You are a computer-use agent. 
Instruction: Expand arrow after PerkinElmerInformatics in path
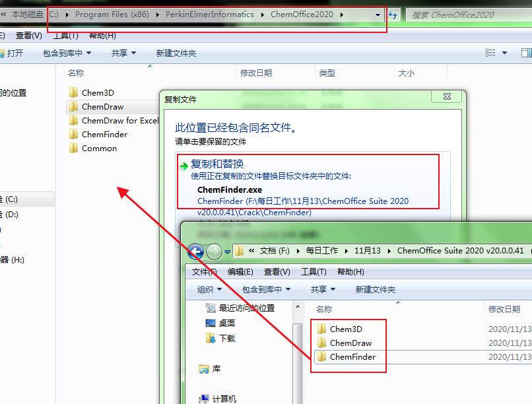(x=263, y=15)
